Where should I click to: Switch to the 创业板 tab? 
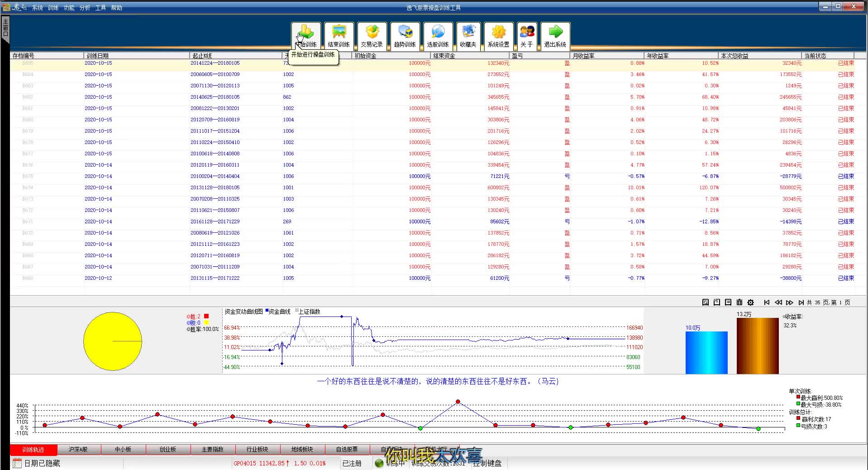pyautogui.click(x=167, y=449)
